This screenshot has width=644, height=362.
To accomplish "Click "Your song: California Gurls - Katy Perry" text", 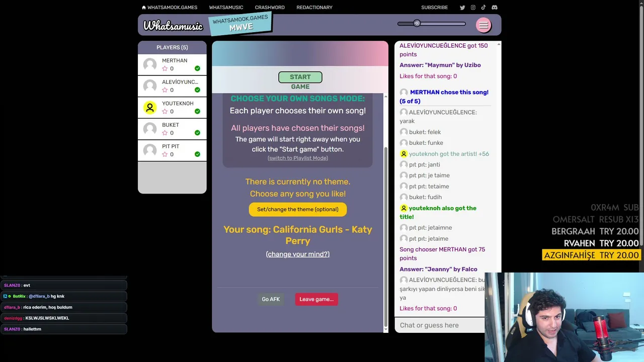I will [x=298, y=235].
